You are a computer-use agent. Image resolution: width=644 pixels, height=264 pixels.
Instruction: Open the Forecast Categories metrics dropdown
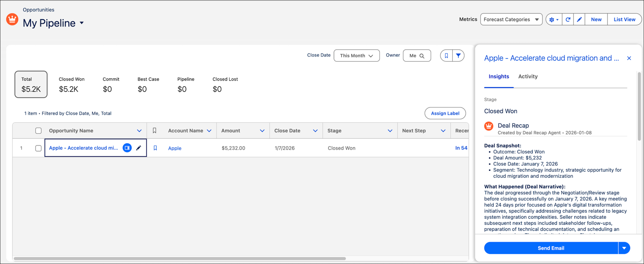point(511,20)
